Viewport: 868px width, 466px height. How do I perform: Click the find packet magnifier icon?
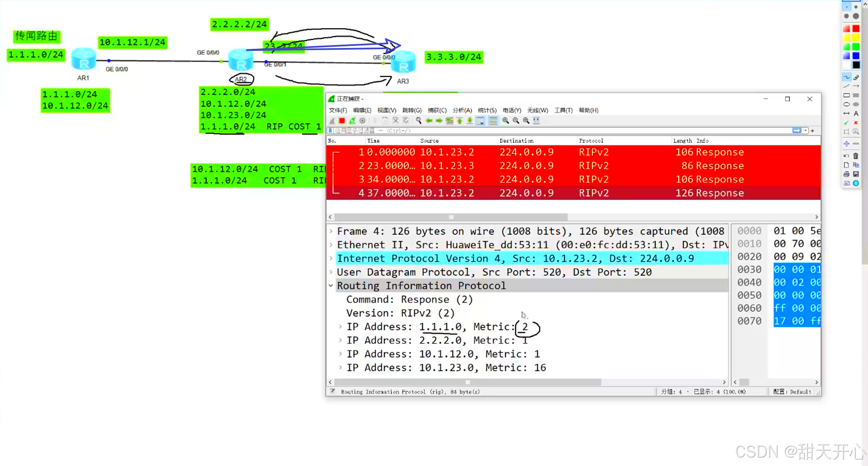(418, 121)
